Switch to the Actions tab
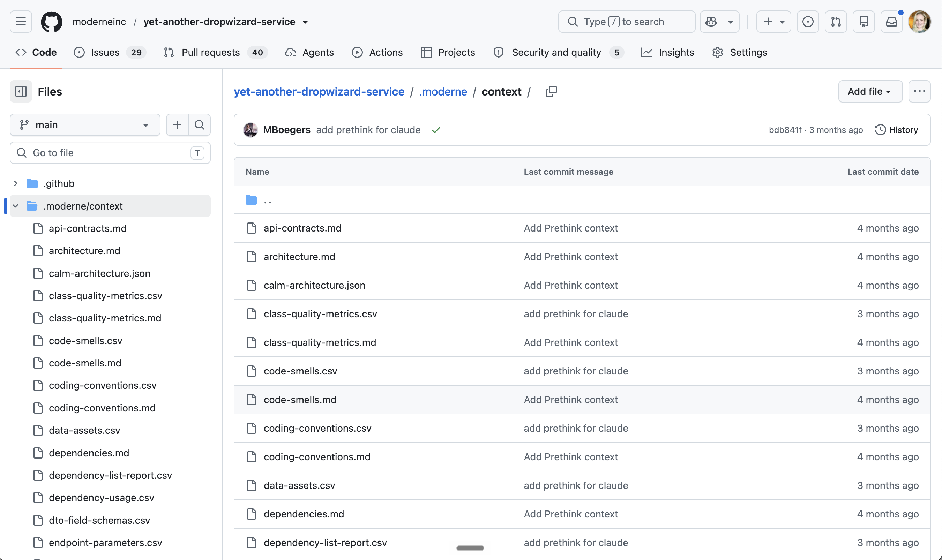Viewport: 942px width, 560px height. [x=377, y=52]
